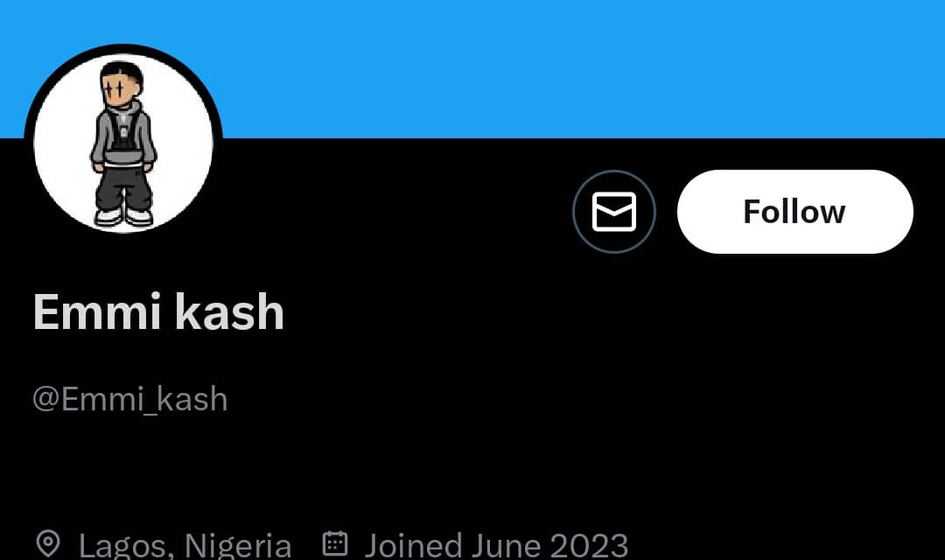Follow the Emmi_kash account
Viewport: 945px width, 560px height.
click(x=794, y=212)
